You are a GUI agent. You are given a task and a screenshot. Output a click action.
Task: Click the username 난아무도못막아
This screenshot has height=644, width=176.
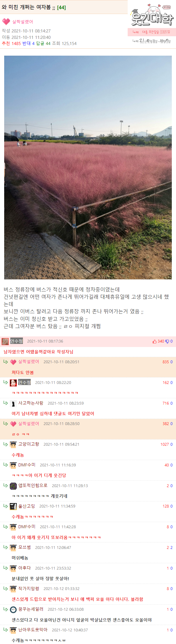click(x=33, y=630)
